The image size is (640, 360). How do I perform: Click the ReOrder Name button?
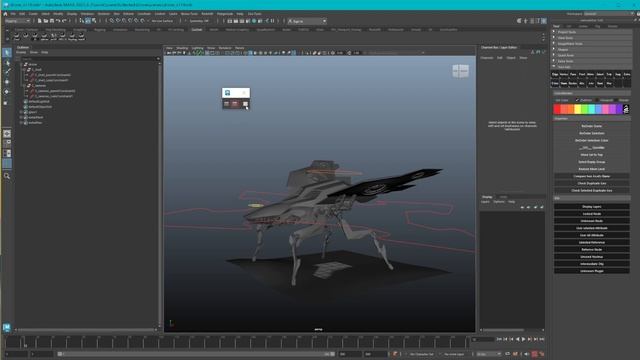pyautogui.click(x=591, y=126)
